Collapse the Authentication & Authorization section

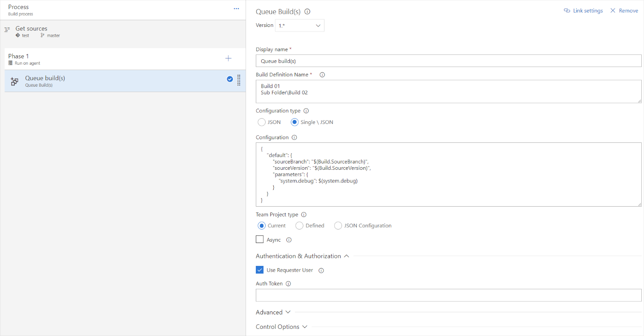[346, 256]
